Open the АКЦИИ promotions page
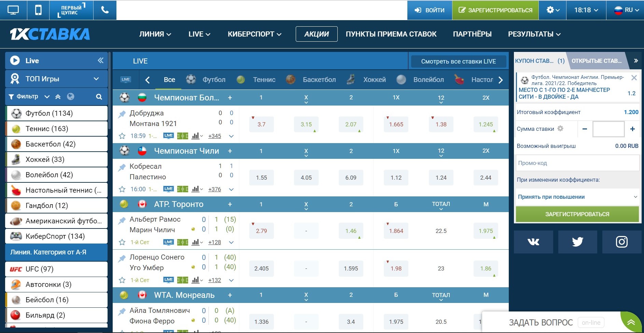 pyautogui.click(x=317, y=34)
